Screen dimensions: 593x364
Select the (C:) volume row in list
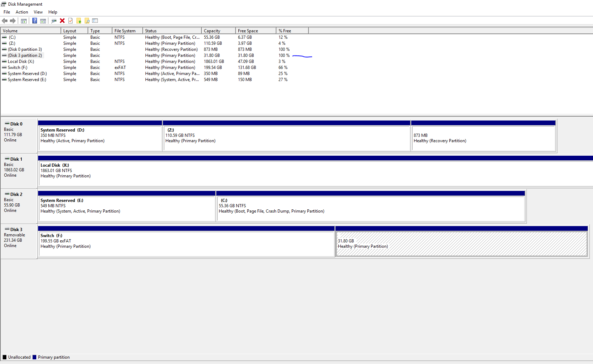tap(155, 37)
